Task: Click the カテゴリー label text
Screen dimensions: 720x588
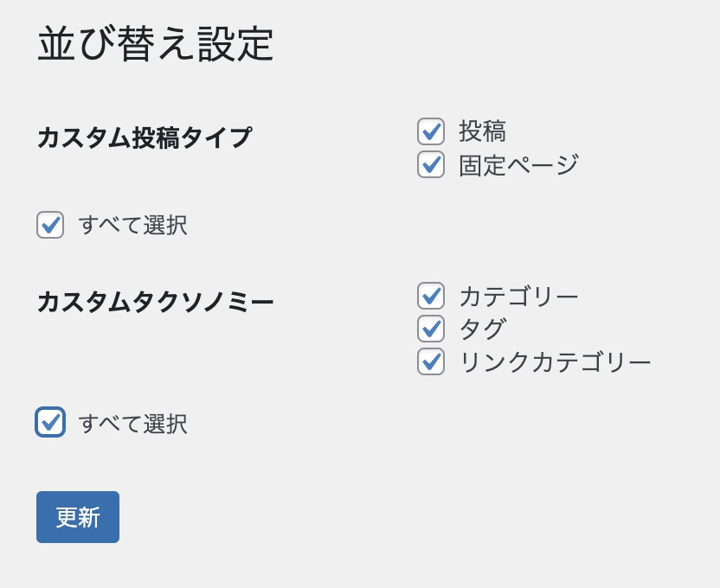Action: (x=518, y=296)
